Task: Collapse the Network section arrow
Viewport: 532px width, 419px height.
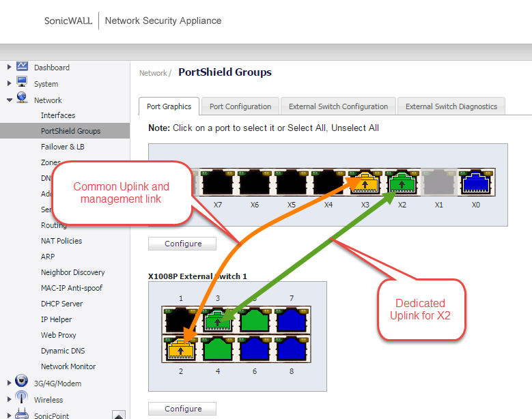Action: (x=9, y=100)
